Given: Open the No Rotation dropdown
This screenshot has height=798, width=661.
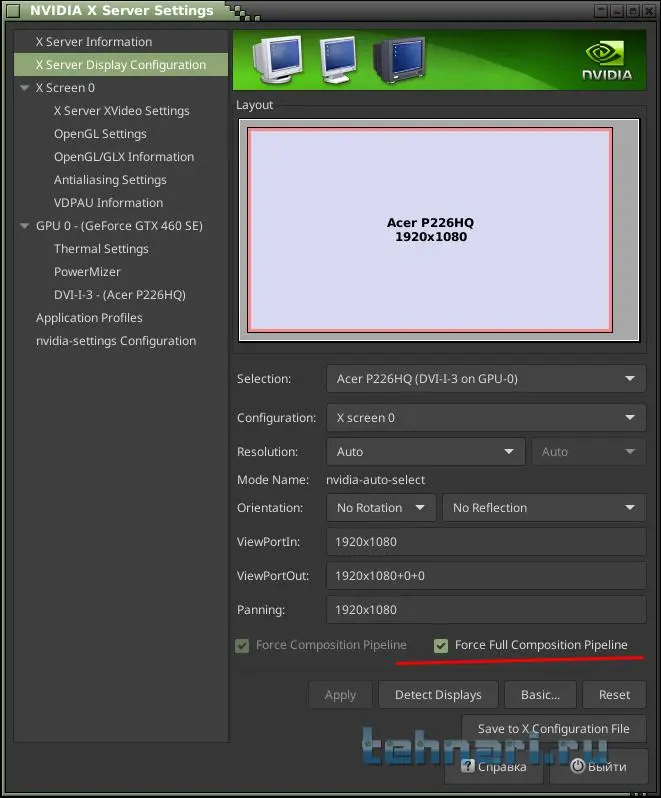Looking at the screenshot, I should [x=381, y=507].
